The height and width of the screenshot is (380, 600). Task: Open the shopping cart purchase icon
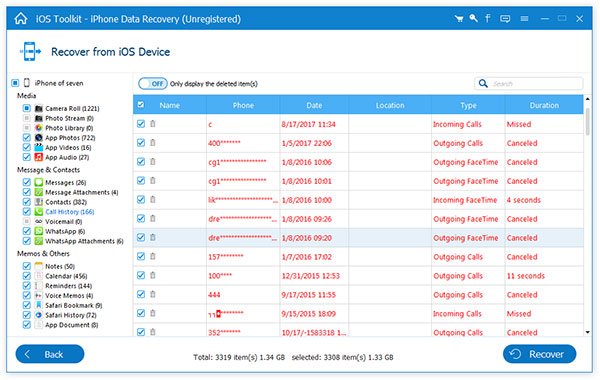(459, 18)
